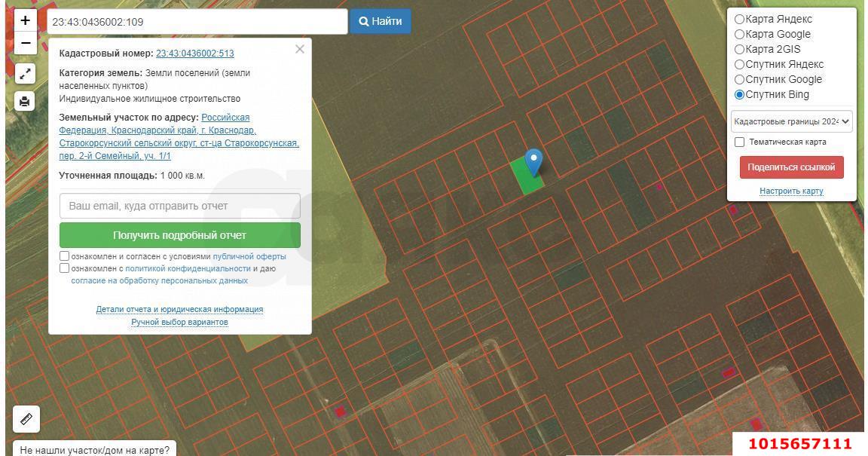Select Карта Яндекс map layer
The height and width of the screenshot is (456, 868).
pos(740,20)
